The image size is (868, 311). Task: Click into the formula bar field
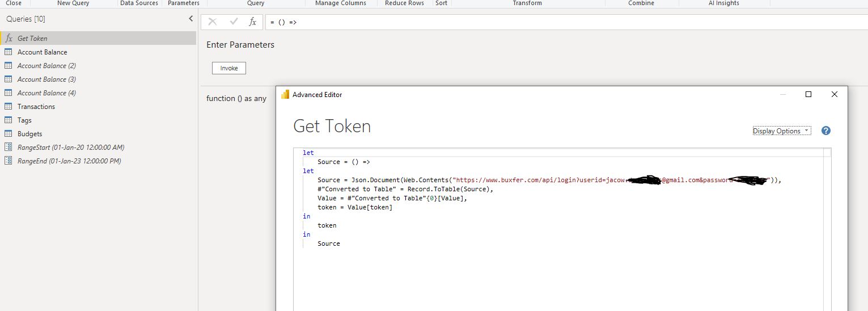click(x=566, y=22)
